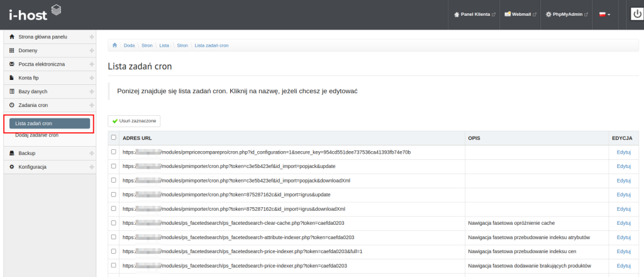Click the Konfiguracja gear icon
The width and height of the screenshot is (644, 277).
point(12,167)
